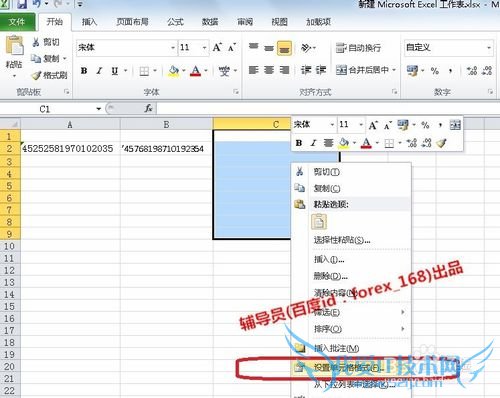Choose 插入批注(M) in context menu

click(351, 348)
